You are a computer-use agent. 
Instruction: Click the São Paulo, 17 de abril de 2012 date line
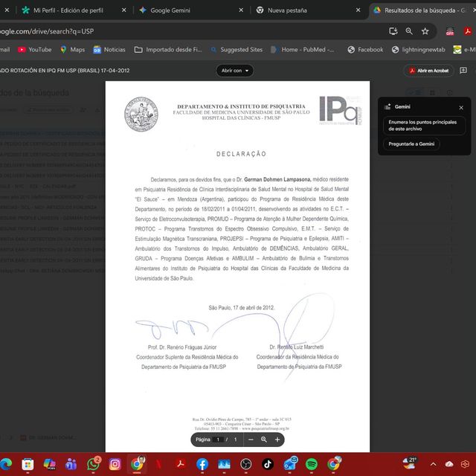(241, 307)
